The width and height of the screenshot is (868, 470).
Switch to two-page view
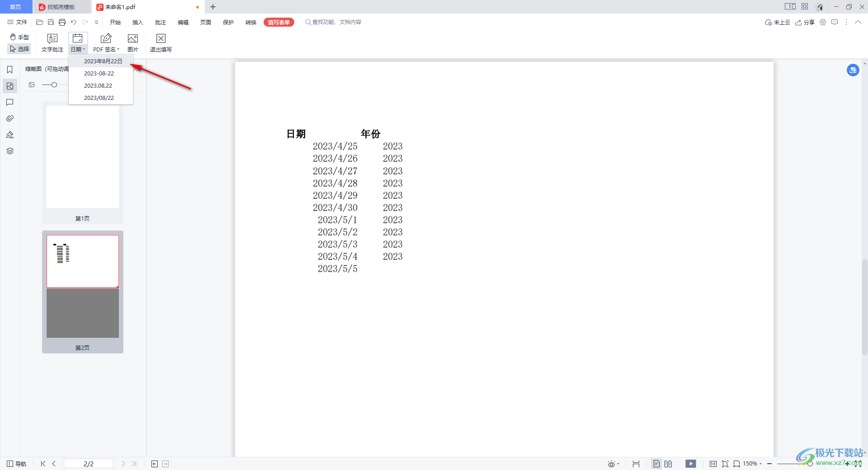click(x=668, y=464)
